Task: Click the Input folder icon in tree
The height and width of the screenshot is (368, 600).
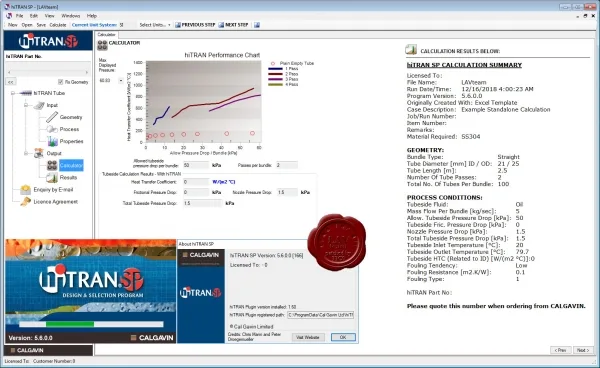Action: click(39, 105)
